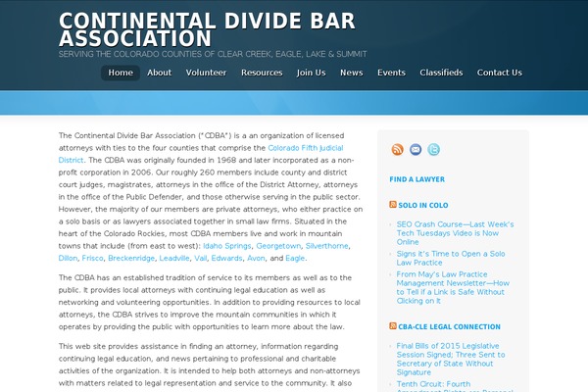The image size is (588, 392).
Task: Follow the Colorado Fifth Judicial District link
Action: [305, 148]
